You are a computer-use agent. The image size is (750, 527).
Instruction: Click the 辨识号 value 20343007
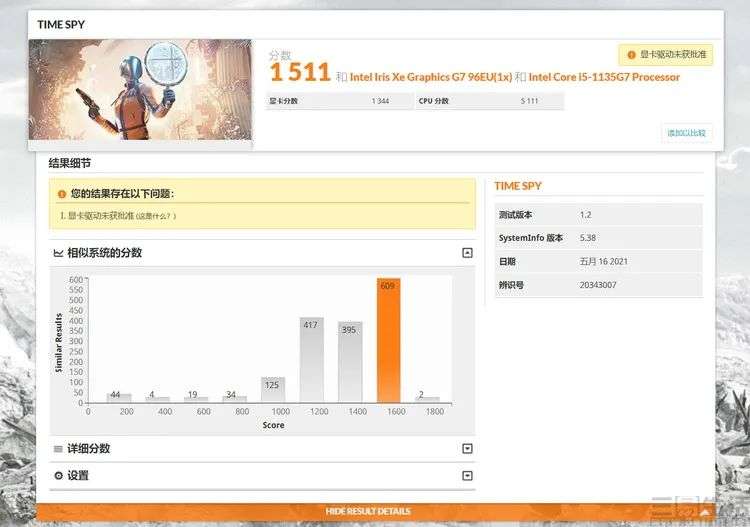point(598,285)
